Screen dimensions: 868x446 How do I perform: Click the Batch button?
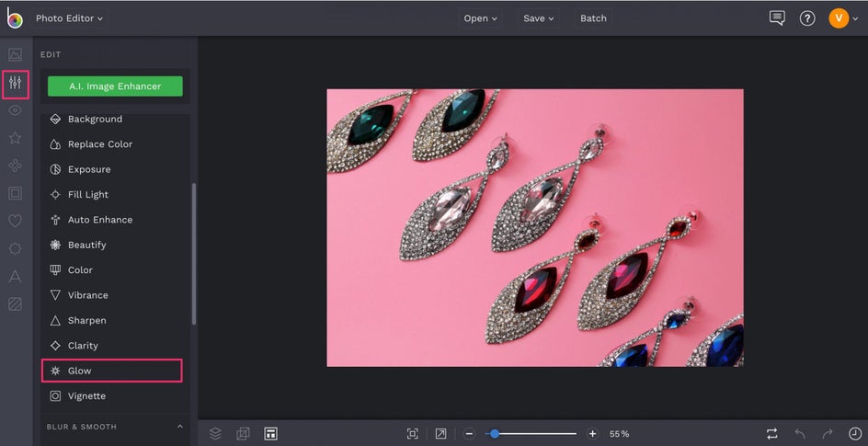click(x=593, y=18)
